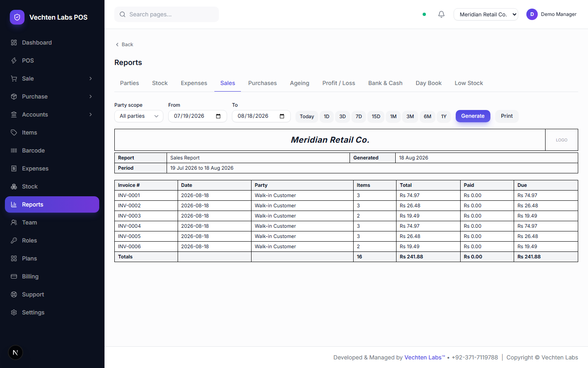Image resolution: width=588 pixels, height=368 pixels.
Task: Open the Party scope dropdown
Action: (139, 116)
